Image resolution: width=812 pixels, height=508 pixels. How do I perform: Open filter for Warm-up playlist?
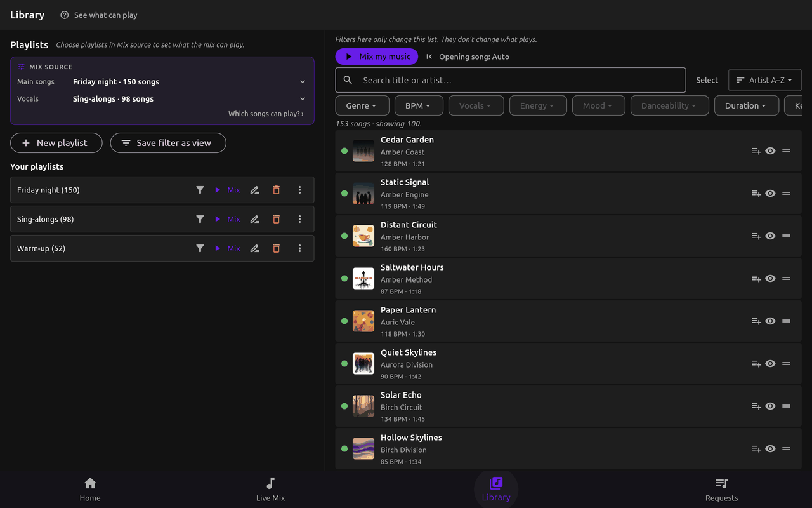tap(200, 248)
